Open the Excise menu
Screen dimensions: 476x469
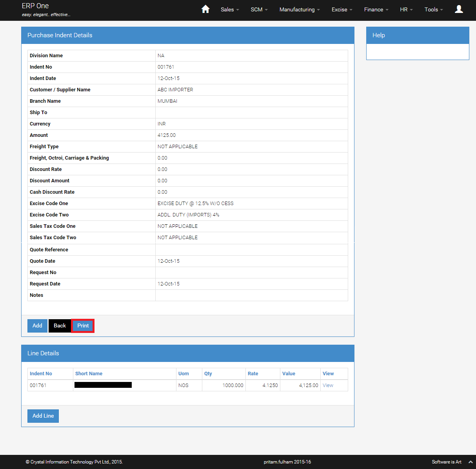[x=342, y=9]
